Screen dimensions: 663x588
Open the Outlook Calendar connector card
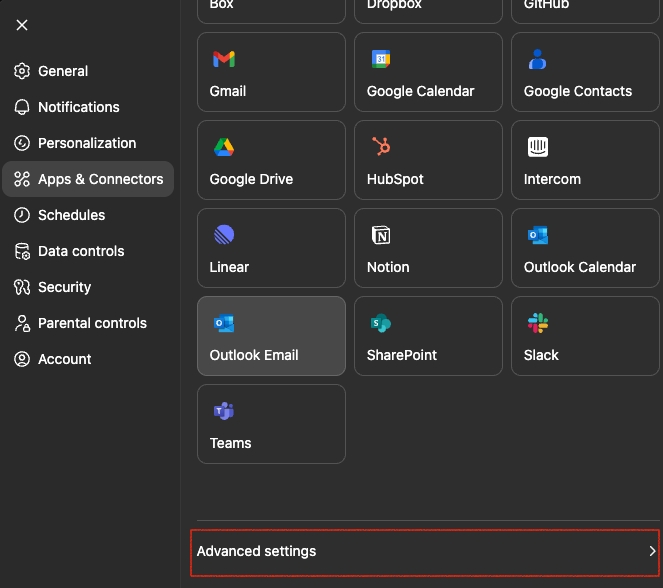[x=585, y=247]
